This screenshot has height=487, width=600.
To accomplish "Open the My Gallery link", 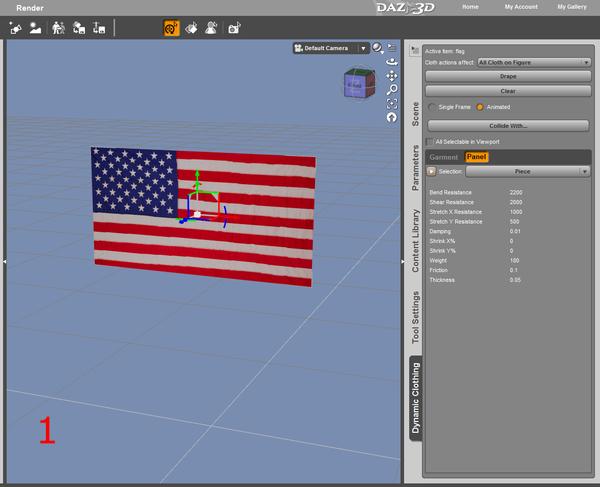I will click(572, 7).
